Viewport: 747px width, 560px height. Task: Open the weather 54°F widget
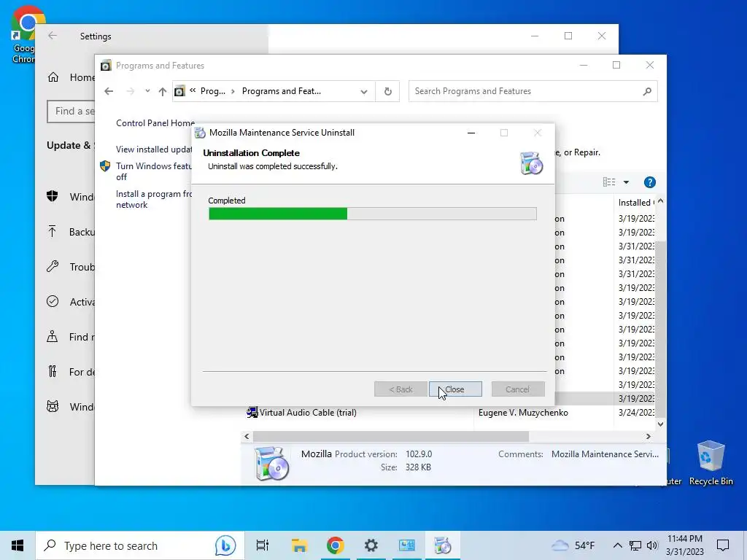pos(573,545)
